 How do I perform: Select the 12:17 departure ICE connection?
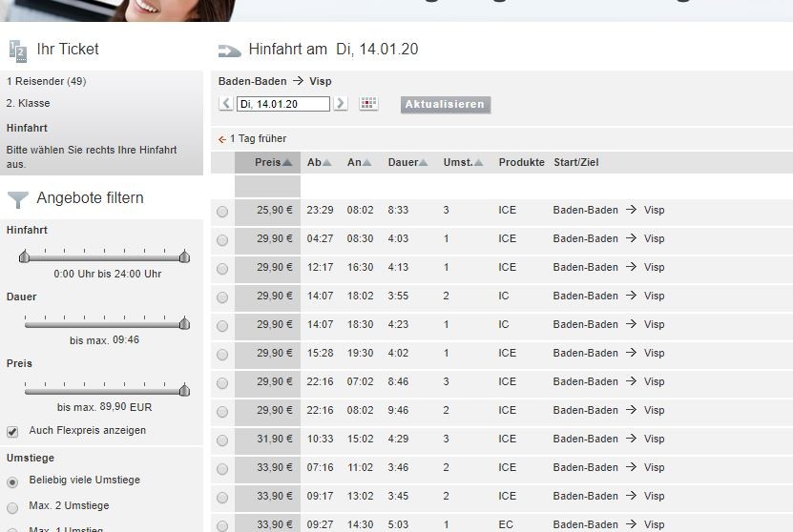(222, 269)
